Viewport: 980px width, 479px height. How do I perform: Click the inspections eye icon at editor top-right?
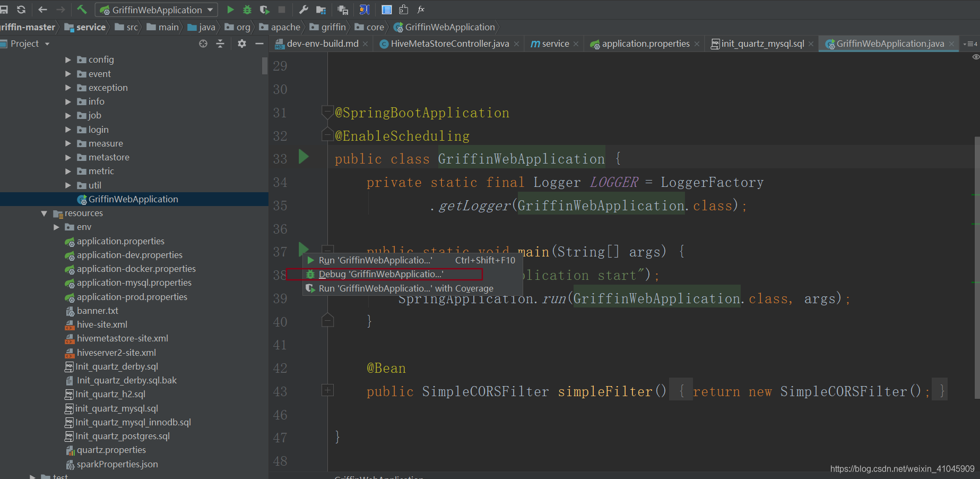[x=976, y=57]
